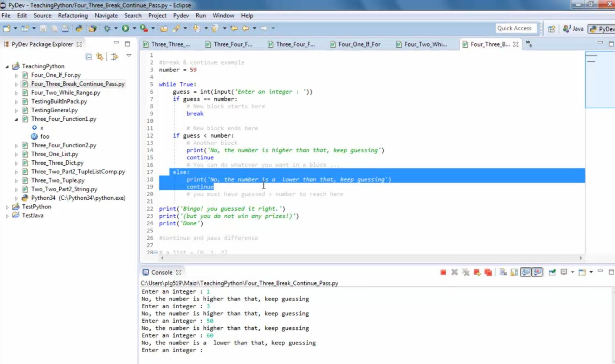
Task: Switch to the Four_Two_Whi... editor tab
Action: 422,44
